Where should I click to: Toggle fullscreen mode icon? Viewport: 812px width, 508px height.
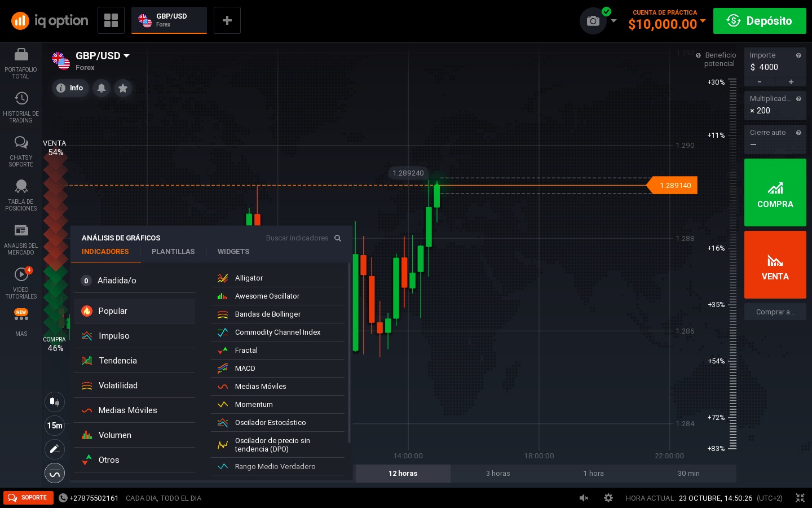pos(800,498)
